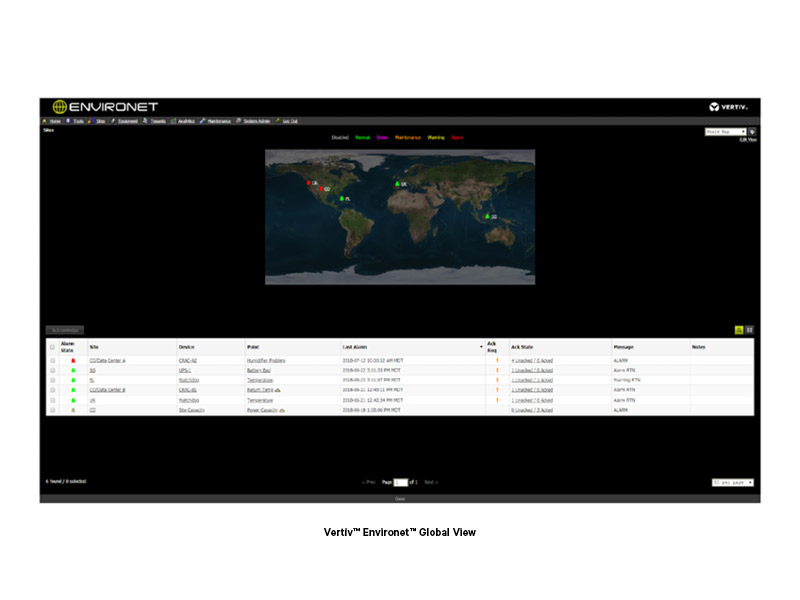This screenshot has width=800, height=600.
Task: Click the Acknowledge button
Action: [x=65, y=329]
